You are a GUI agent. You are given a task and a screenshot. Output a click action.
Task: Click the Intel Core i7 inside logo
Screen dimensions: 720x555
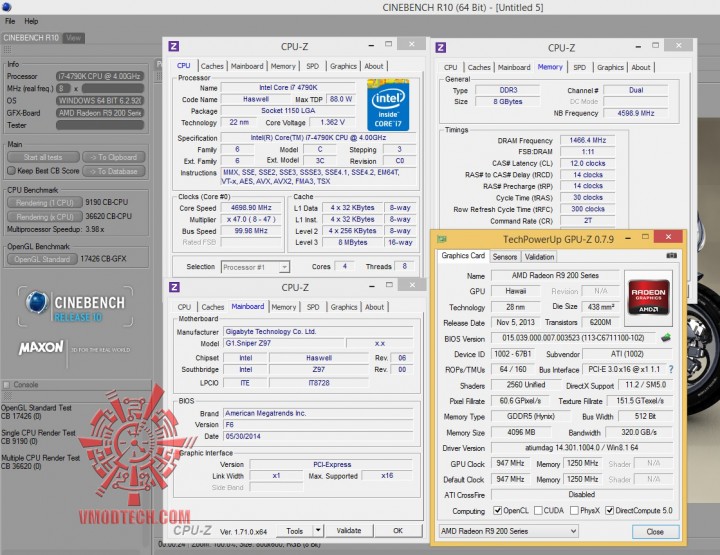coord(388,105)
